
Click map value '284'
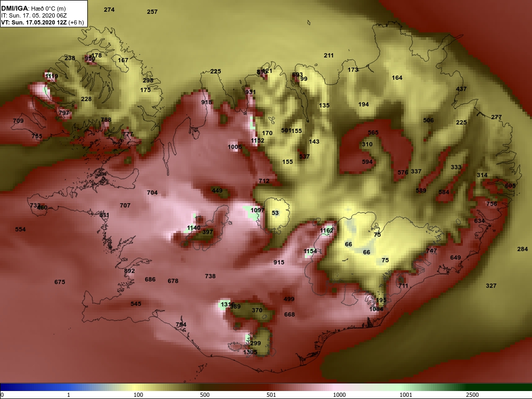tap(522, 250)
